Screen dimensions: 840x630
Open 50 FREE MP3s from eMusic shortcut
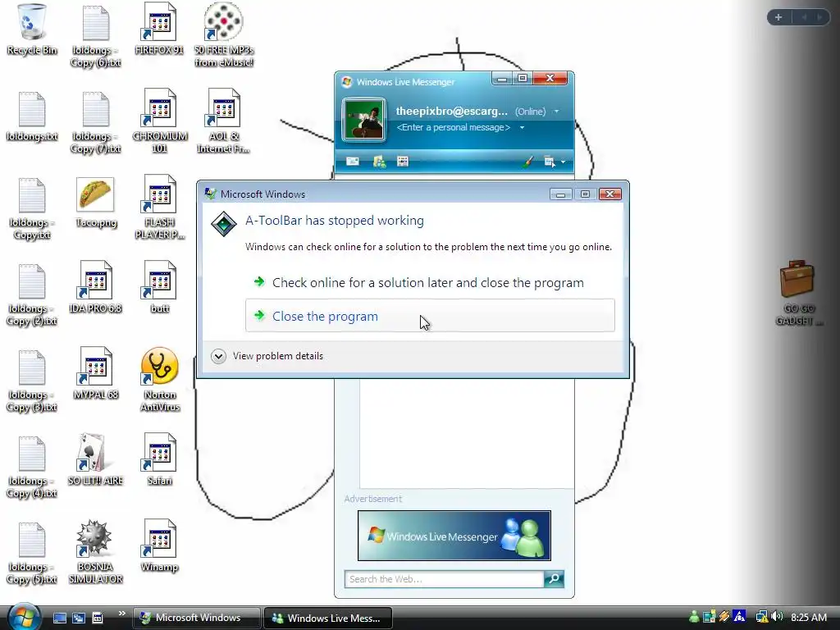click(x=223, y=21)
